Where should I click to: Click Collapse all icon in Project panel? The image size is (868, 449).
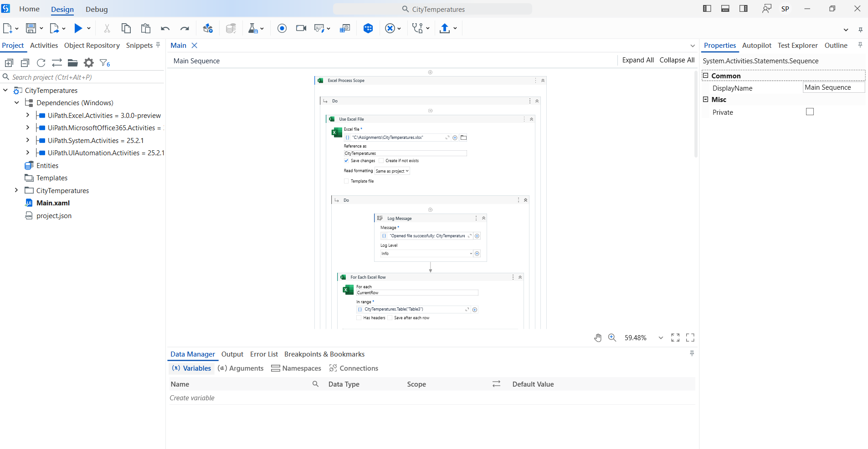point(25,63)
